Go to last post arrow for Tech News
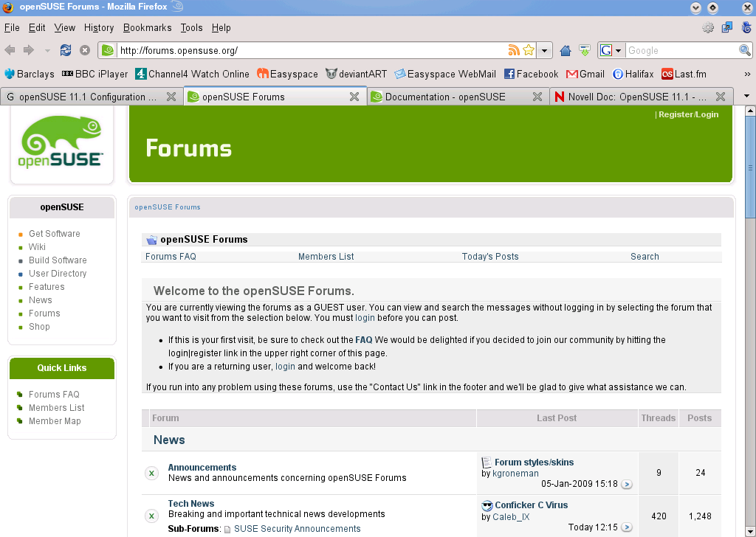 tap(626, 527)
